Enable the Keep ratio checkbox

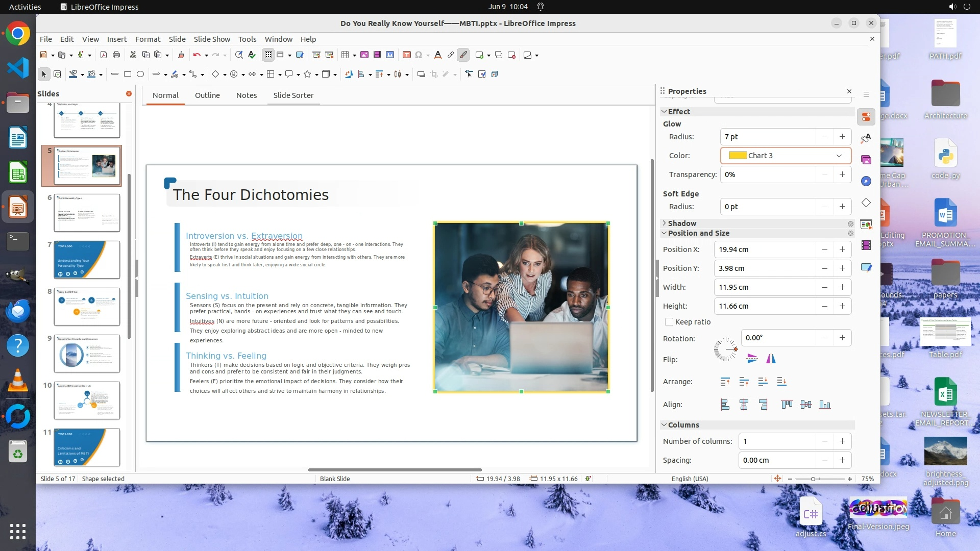tap(669, 322)
